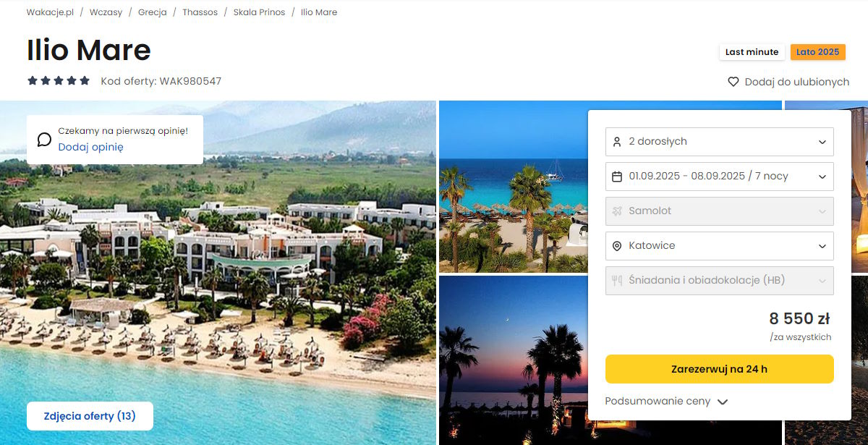Click the cutlery icon in meal plan field
868x445 pixels.
click(617, 281)
